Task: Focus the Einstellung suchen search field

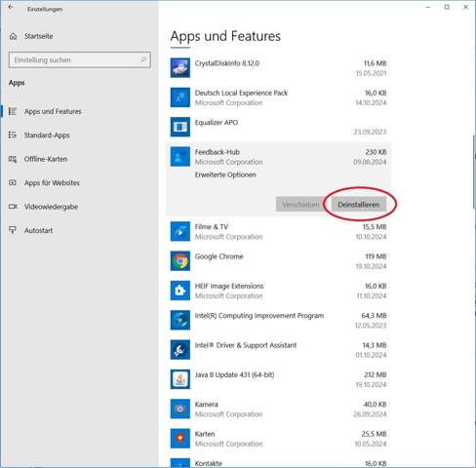Action: (x=80, y=59)
